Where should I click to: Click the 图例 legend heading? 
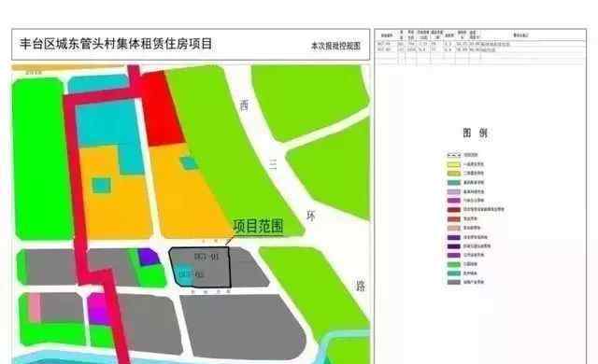pos(476,133)
